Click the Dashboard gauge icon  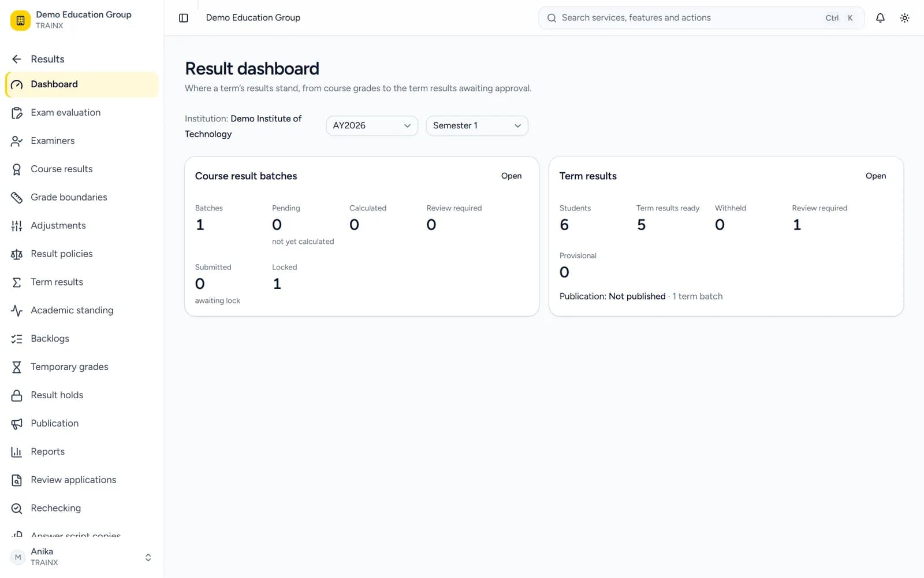[17, 84]
